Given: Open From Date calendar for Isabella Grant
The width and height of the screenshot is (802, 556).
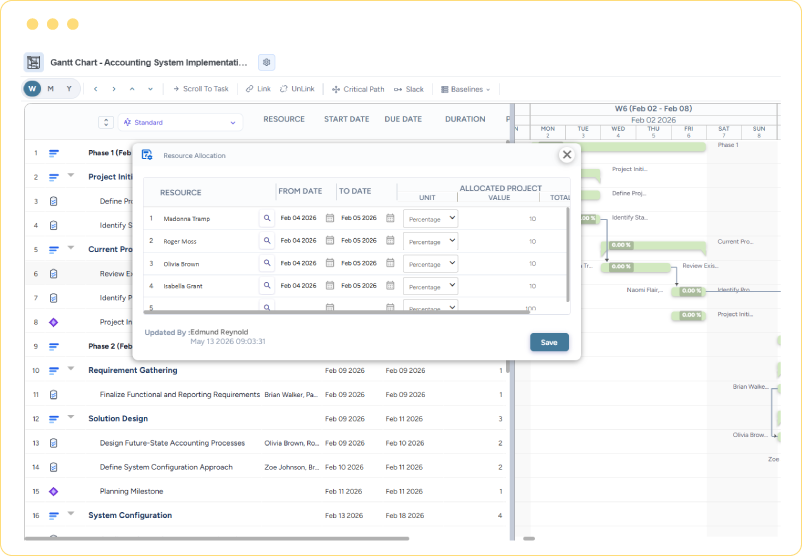Looking at the screenshot, I should coord(330,285).
